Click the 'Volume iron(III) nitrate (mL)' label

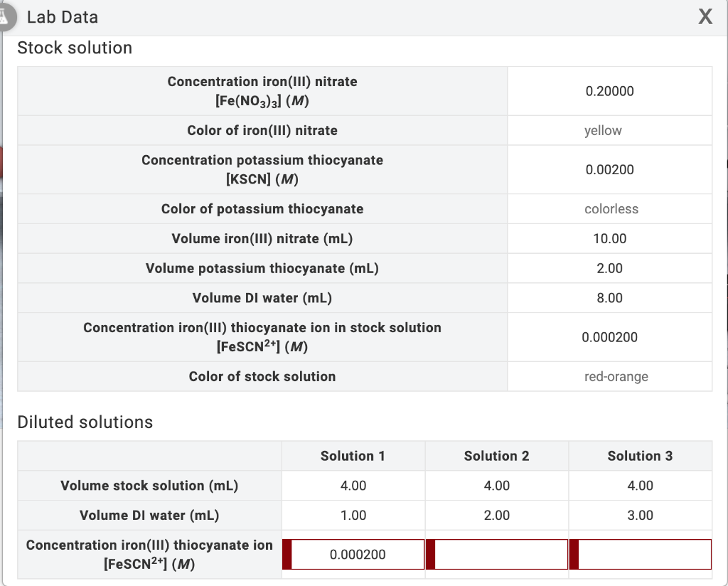[x=262, y=239]
